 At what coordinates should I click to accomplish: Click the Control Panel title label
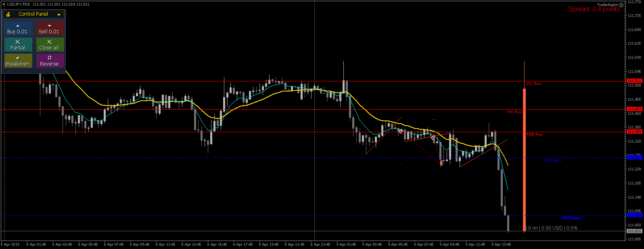pos(33,14)
